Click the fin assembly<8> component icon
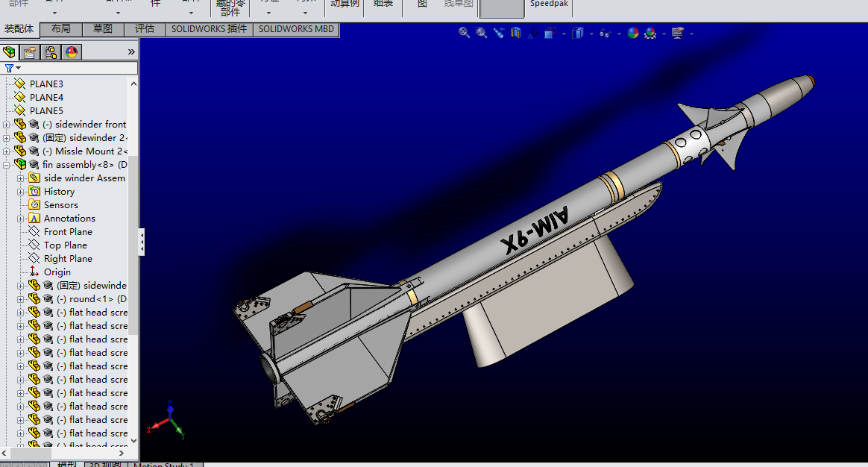 coord(20,165)
